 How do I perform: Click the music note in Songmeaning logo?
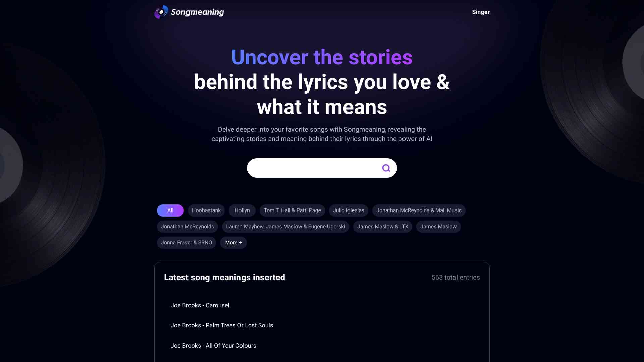click(x=161, y=12)
